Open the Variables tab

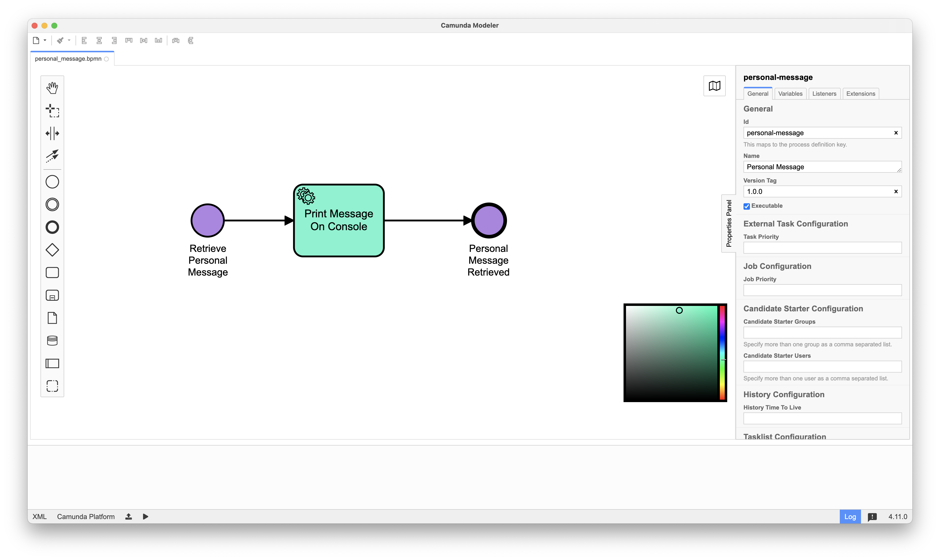point(790,93)
